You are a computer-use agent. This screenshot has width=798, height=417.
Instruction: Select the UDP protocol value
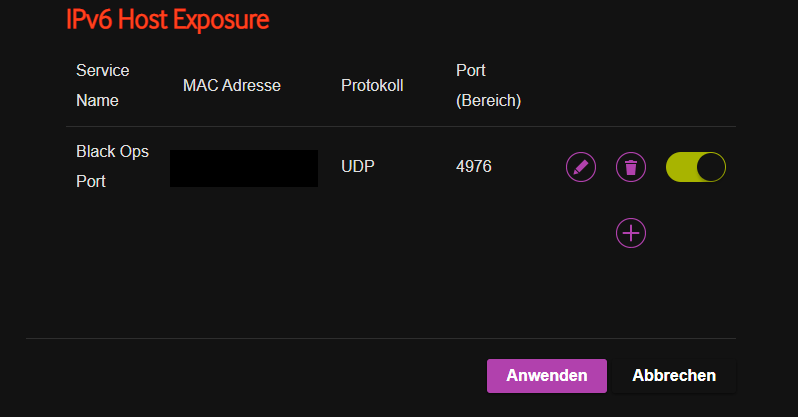coord(358,166)
